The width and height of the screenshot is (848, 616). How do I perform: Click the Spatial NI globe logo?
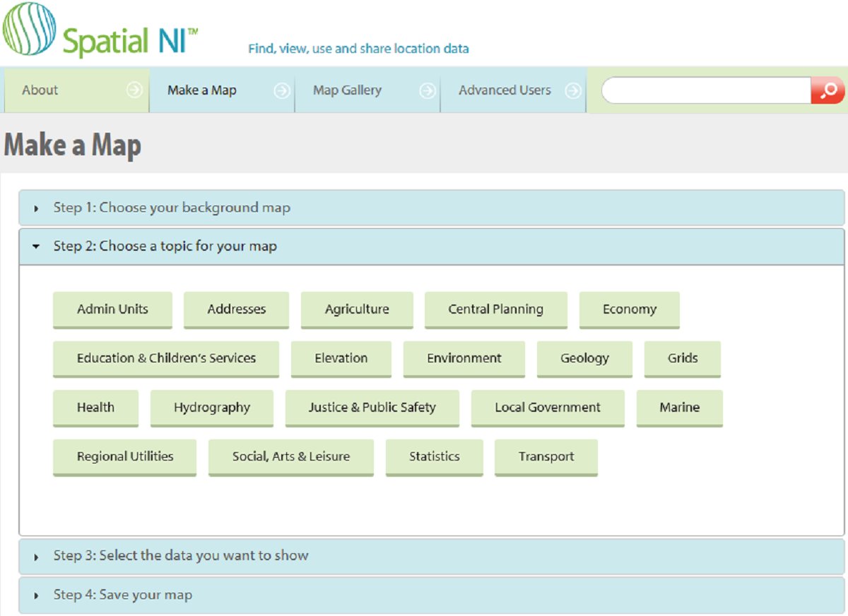point(28,28)
